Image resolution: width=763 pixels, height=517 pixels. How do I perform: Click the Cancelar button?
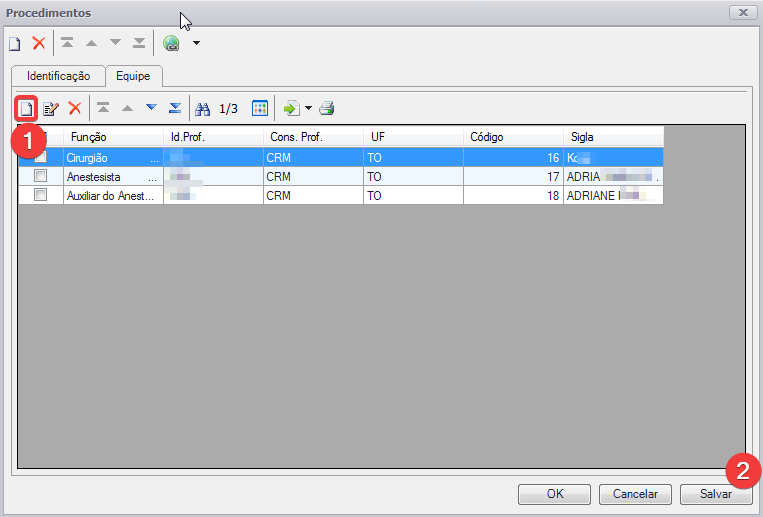click(x=635, y=494)
